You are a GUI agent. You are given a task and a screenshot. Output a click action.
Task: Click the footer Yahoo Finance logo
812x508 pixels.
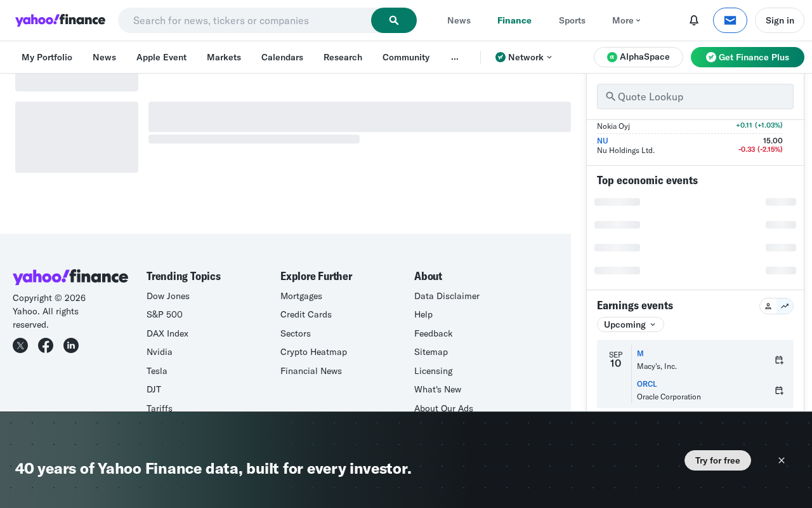coord(70,277)
